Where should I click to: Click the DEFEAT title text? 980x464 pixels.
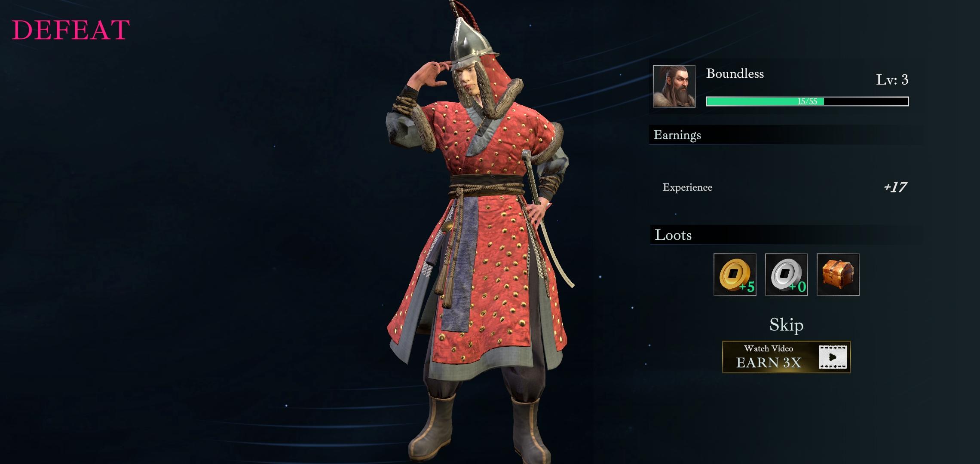70,30
